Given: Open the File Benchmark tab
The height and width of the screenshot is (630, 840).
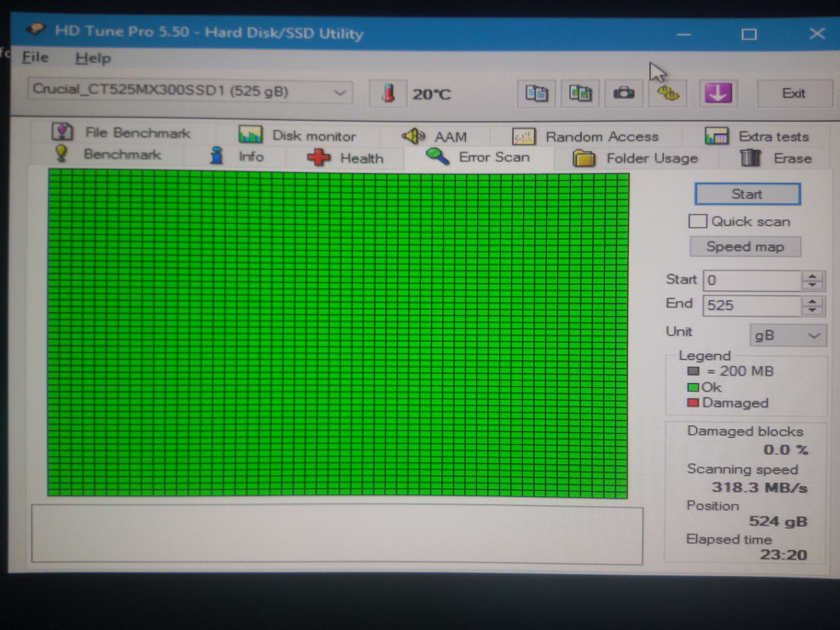Looking at the screenshot, I should point(121,133).
